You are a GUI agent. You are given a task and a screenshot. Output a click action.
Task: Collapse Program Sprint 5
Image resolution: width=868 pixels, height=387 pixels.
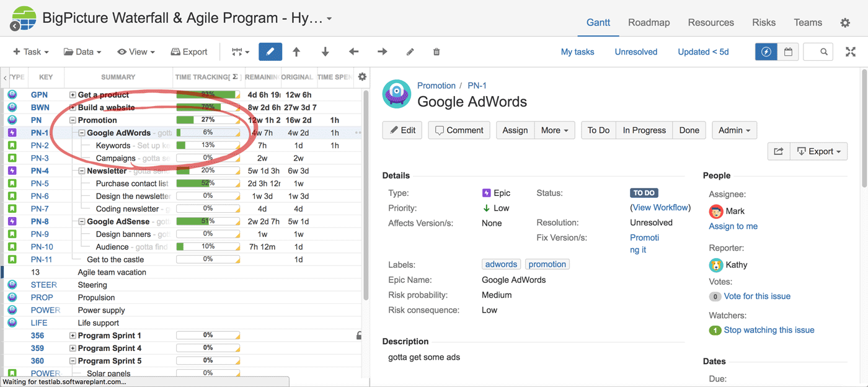click(x=73, y=361)
